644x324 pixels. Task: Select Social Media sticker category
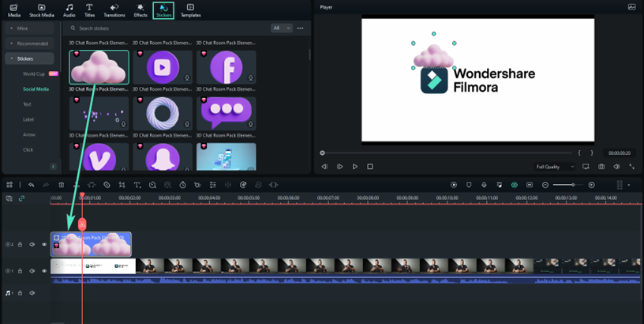pyautogui.click(x=36, y=89)
